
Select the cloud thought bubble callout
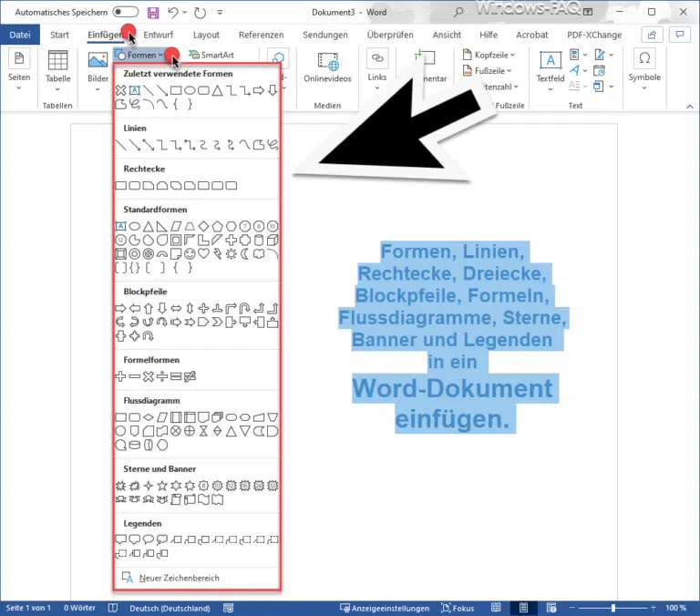coord(162,539)
